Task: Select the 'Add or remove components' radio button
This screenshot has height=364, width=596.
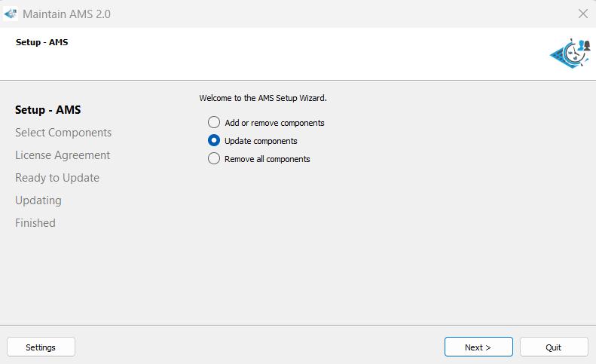Action: tap(214, 122)
